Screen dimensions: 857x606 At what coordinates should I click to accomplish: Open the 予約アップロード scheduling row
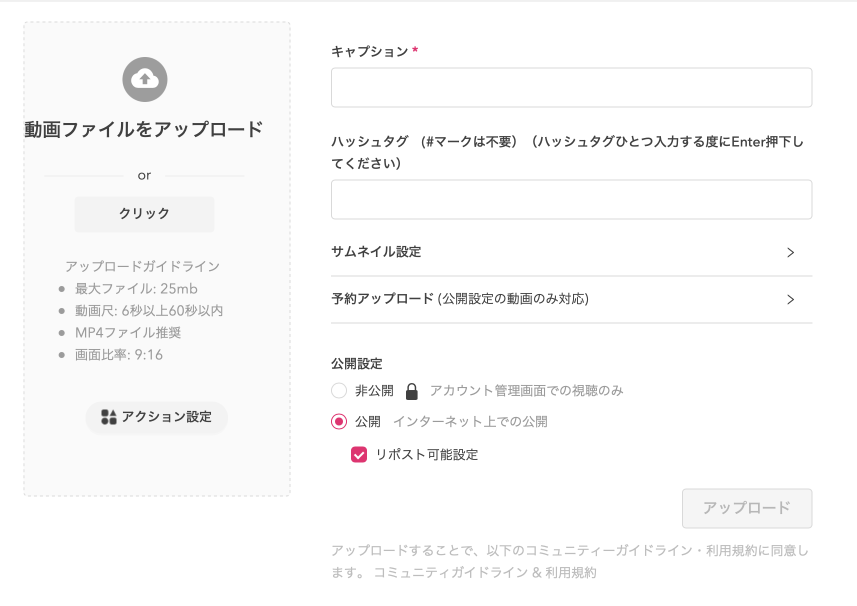point(571,299)
